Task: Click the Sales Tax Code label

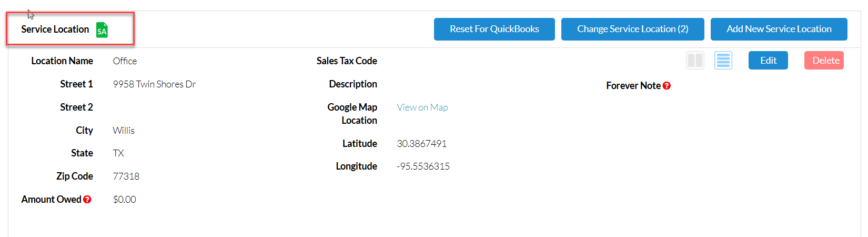Action: 347,61
